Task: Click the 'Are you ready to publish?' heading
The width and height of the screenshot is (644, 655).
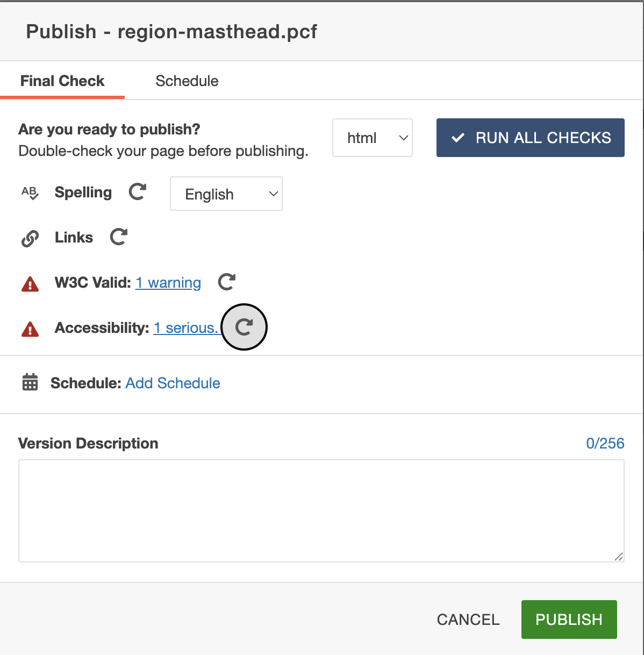Action: 109,129
